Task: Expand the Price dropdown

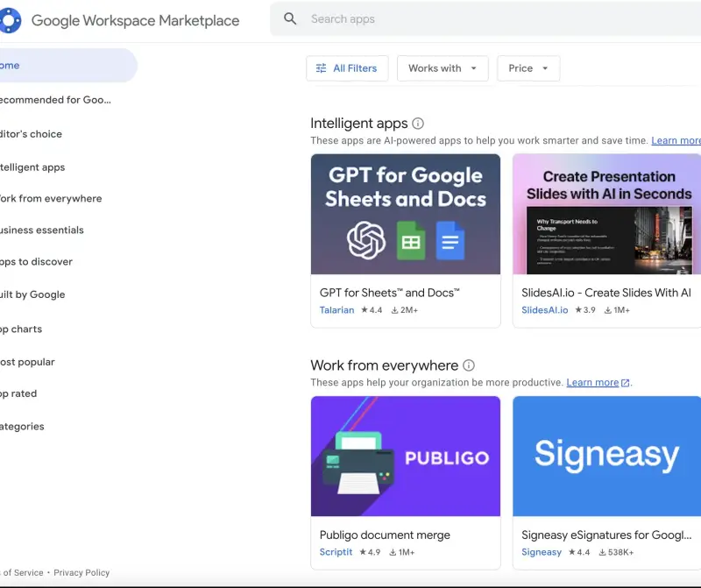Action: (x=528, y=68)
